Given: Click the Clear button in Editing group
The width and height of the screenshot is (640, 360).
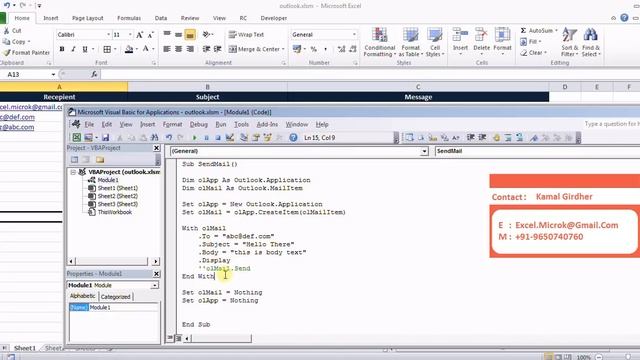Looking at the screenshot, I should tap(534, 53).
